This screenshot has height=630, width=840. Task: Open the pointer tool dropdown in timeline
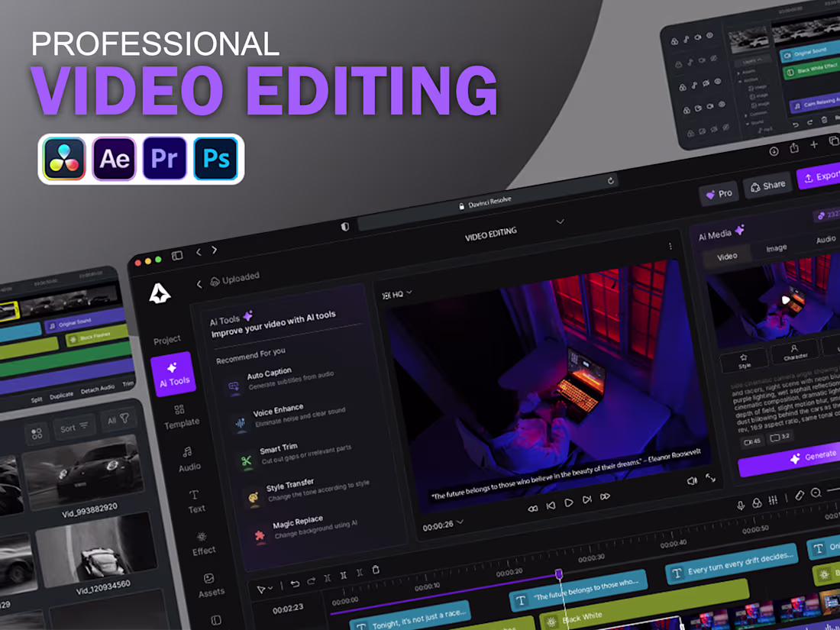265,589
